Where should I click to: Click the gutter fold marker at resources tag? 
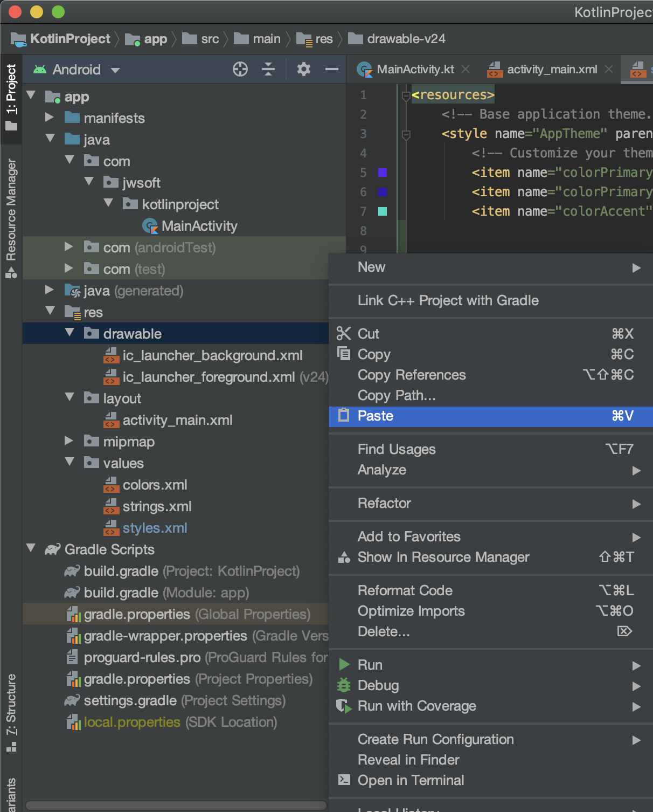[x=406, y=96]
